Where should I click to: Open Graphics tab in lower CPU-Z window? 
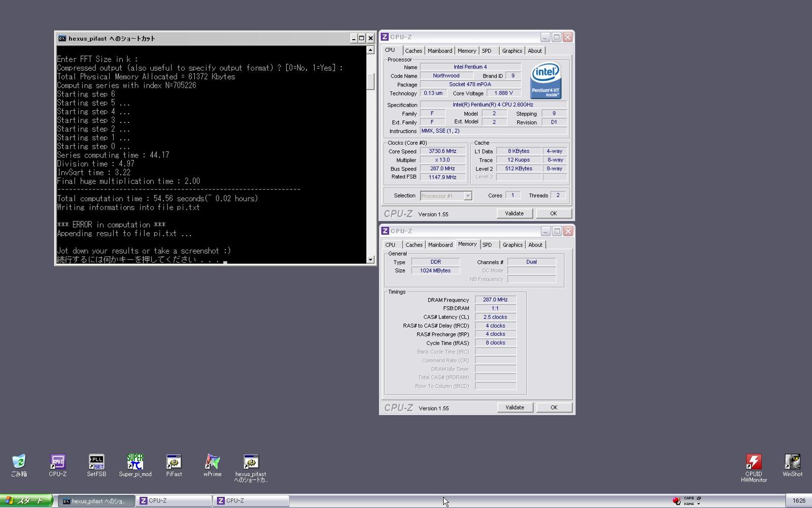pos(513,245)
